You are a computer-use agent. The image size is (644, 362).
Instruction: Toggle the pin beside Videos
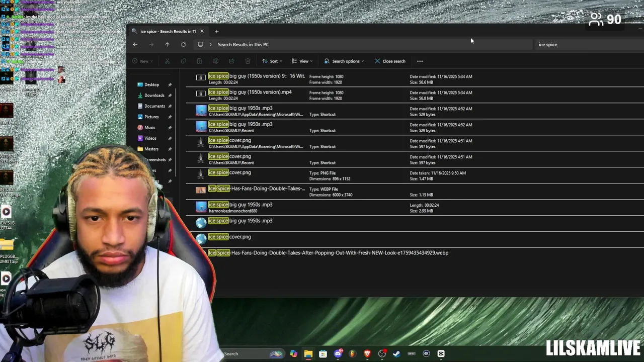pyautogui.click(x=170, y=138)
